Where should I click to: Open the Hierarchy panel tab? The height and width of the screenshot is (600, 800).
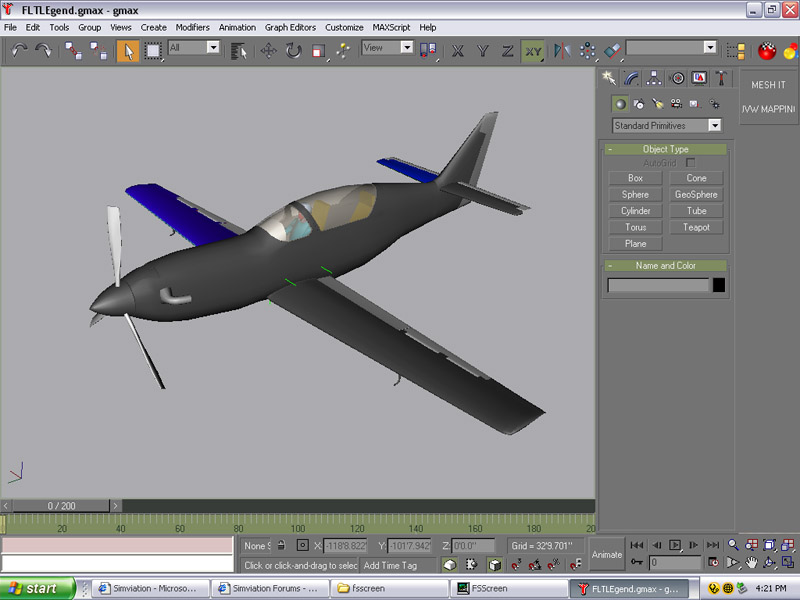pyautogui.click(x=654, y=78)
